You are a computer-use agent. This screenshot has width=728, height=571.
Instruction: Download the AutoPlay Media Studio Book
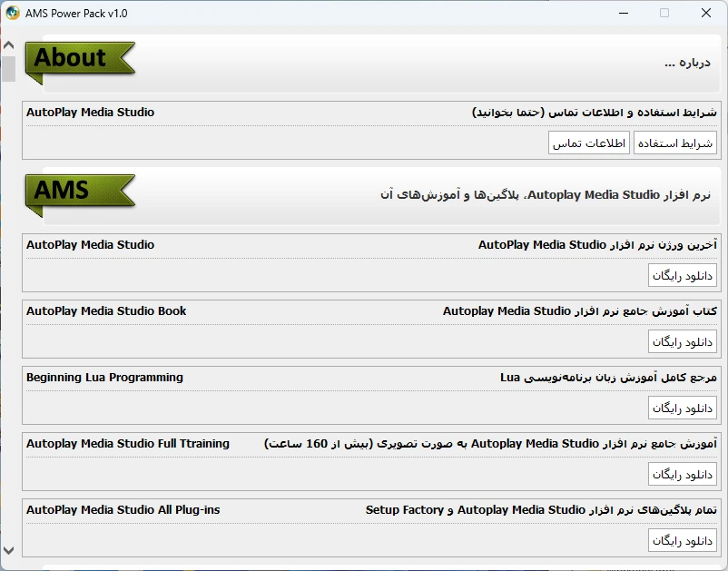click(683, 342)
